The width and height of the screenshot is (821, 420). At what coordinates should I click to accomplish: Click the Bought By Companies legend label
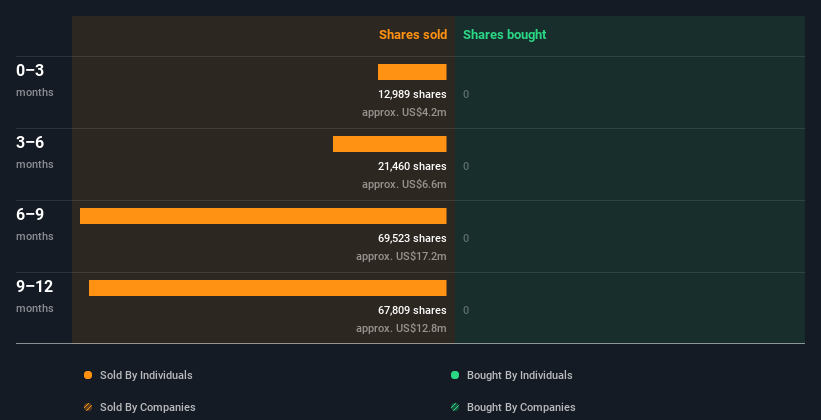[521, 407]
